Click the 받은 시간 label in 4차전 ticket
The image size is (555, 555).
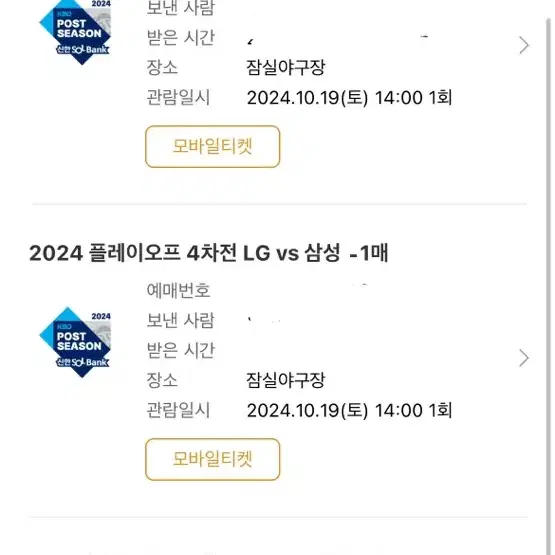pyautogui.click(x=181, y=350)
